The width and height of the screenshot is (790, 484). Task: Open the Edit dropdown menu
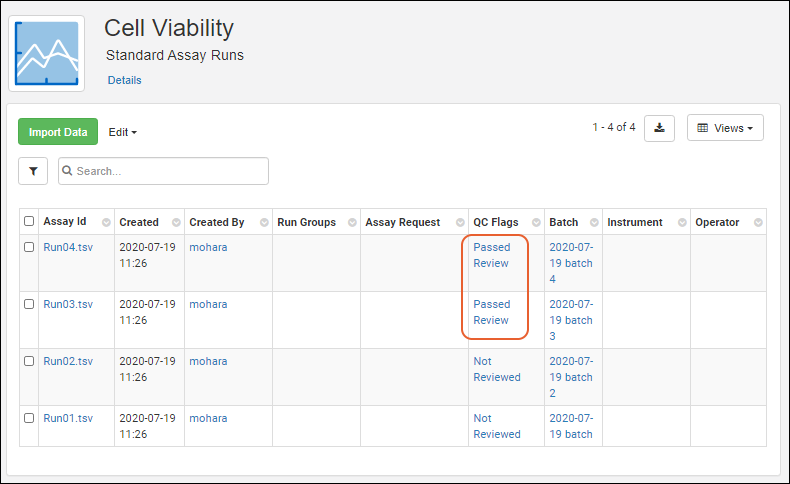click(x=122, y=132)
